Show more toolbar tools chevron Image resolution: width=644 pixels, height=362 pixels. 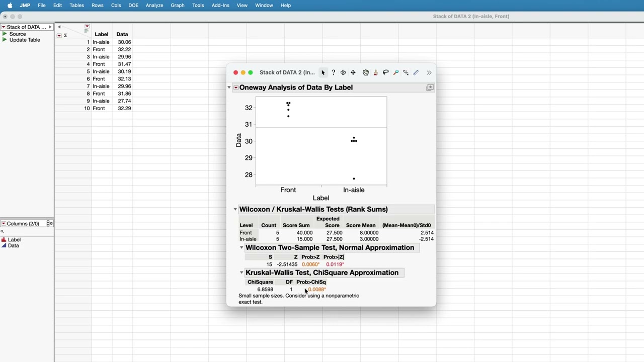click(x=429, y=73)
